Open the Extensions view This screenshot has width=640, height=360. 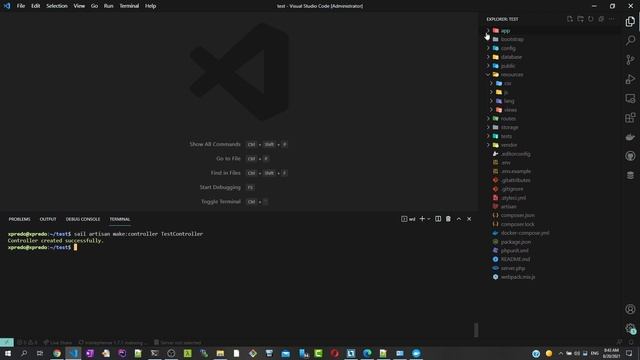(630, 118)
